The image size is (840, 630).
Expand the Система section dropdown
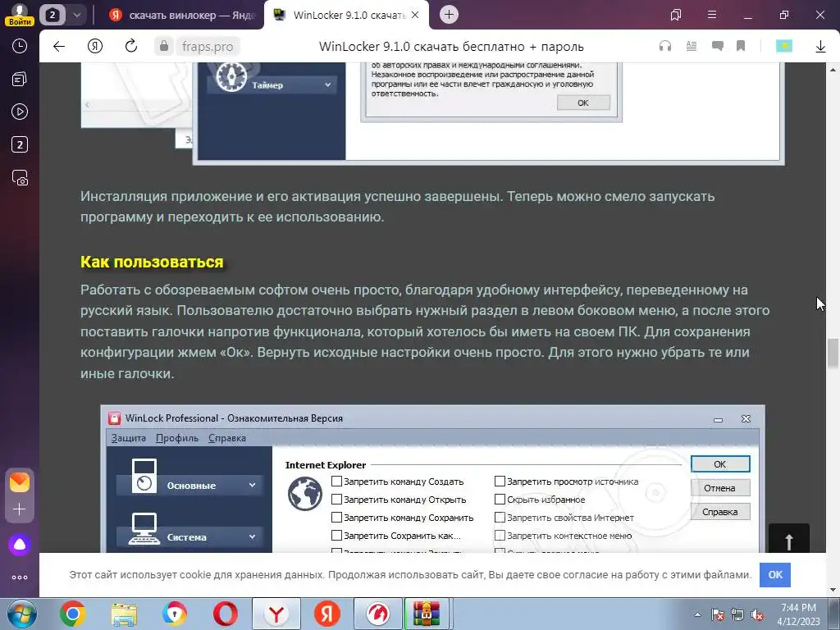click(x=252, y=536)
